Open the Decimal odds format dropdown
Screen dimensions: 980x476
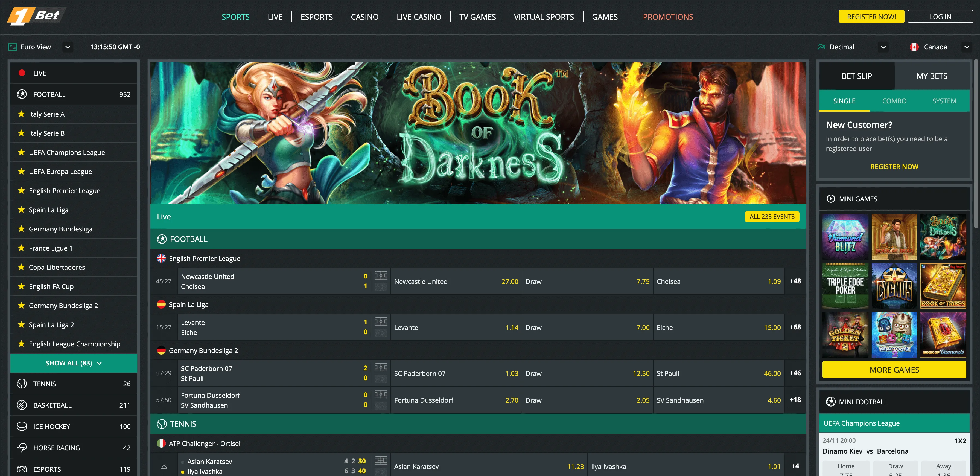click(883, 47)
